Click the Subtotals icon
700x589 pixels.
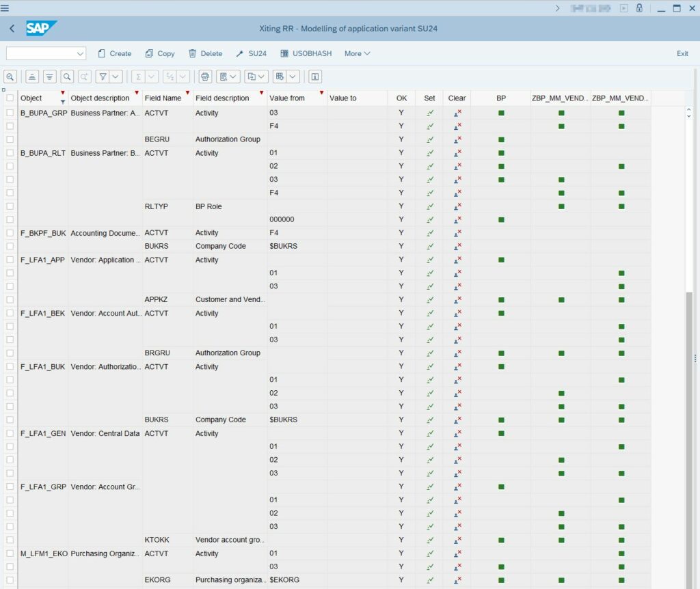pyautogui.click(x=170, y=77)
